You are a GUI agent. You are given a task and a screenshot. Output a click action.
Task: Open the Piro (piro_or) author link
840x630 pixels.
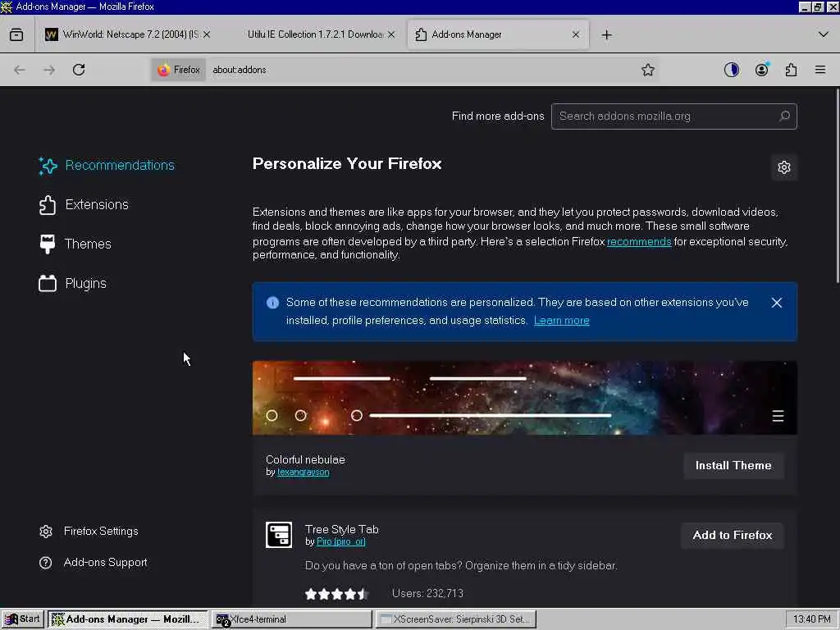pyautogui.click(x=340, y=541)
